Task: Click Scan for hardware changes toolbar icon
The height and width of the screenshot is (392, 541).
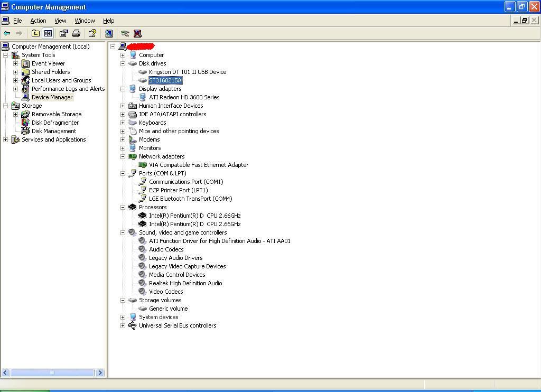Action: point(109,33)
